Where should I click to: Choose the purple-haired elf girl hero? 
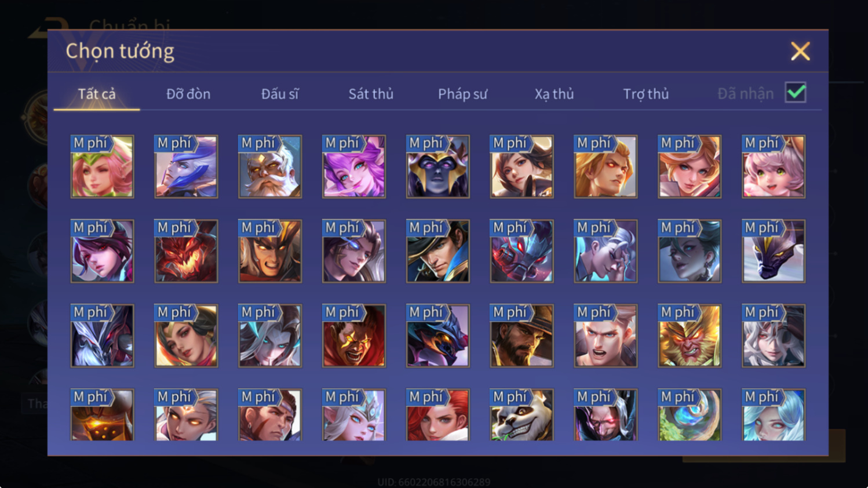click(x=353, y=167)
